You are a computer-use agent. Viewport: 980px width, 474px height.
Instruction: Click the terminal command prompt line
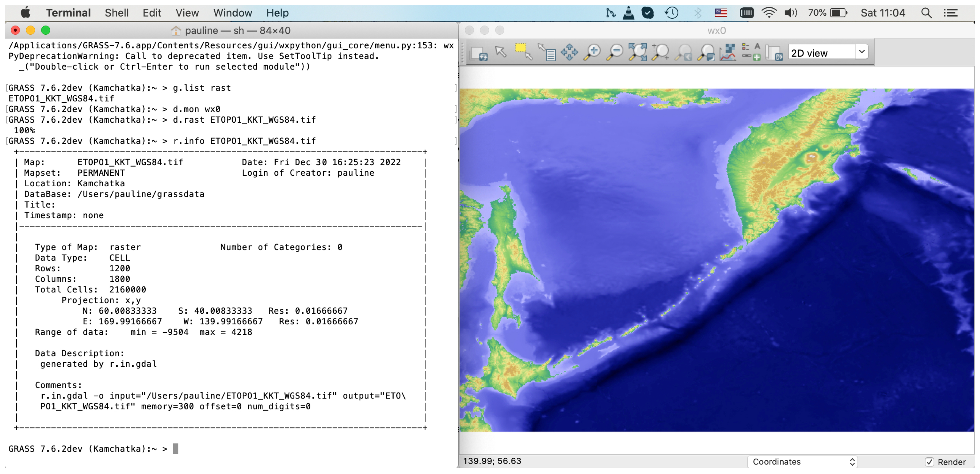pos(175,449)
